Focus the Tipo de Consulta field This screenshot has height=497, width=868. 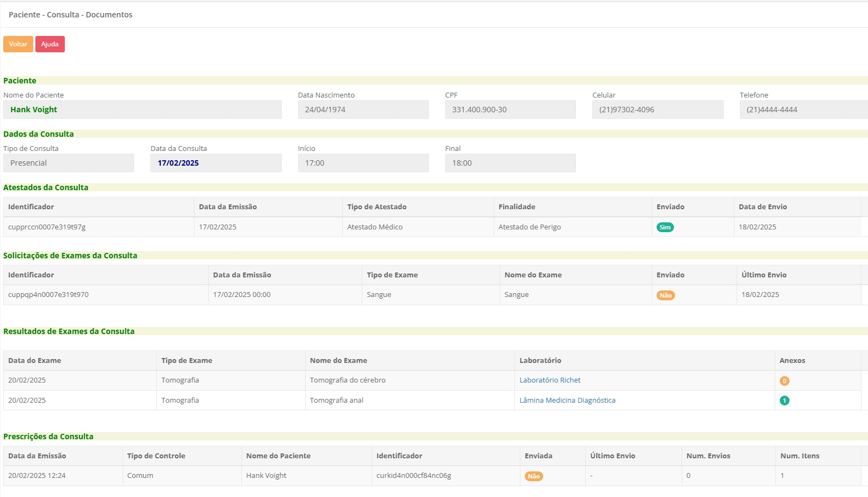click(69, 163)
